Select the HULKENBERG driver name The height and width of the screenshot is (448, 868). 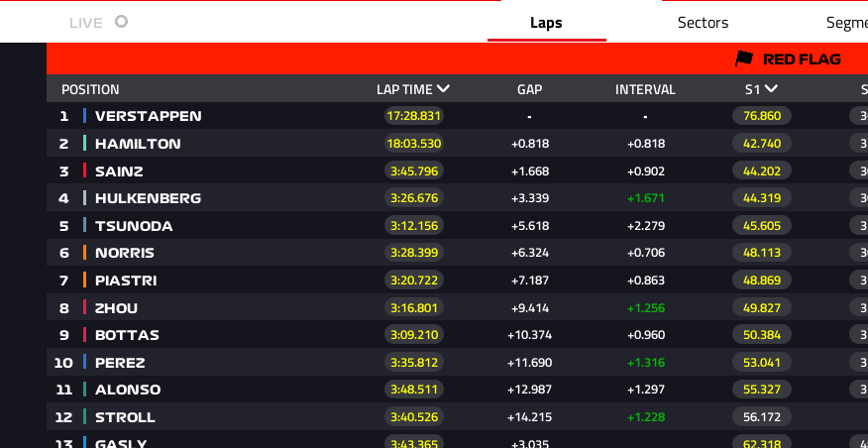pyautogui.click(x=148, y=198)
